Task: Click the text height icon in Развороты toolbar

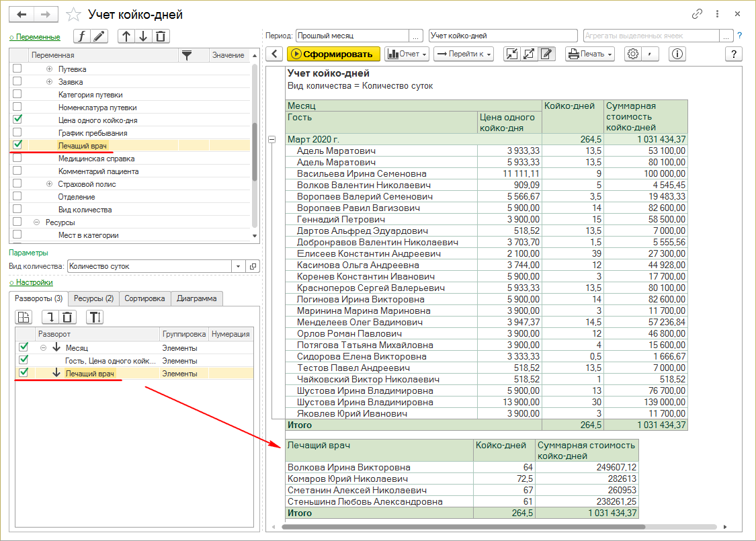Action: [x=95, y=317]
